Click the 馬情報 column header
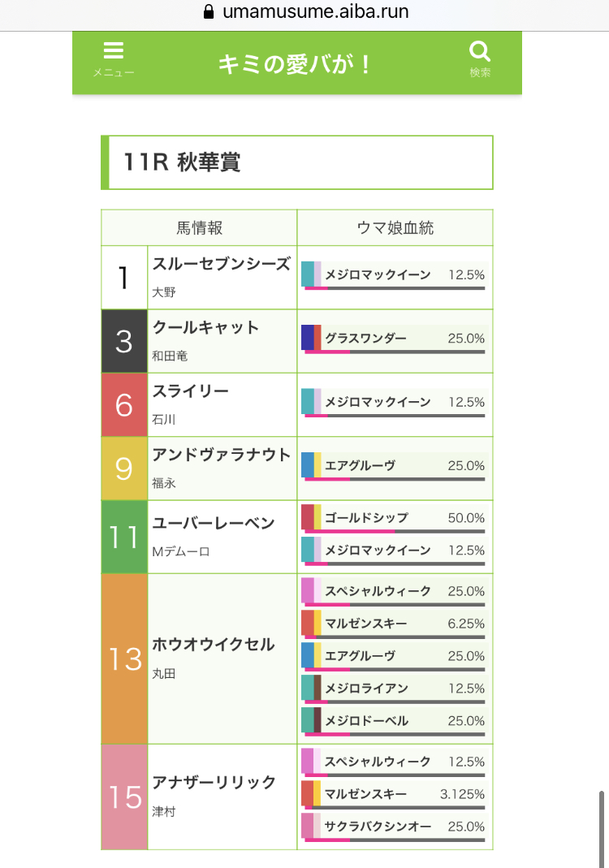 click(x=199, y=228)
